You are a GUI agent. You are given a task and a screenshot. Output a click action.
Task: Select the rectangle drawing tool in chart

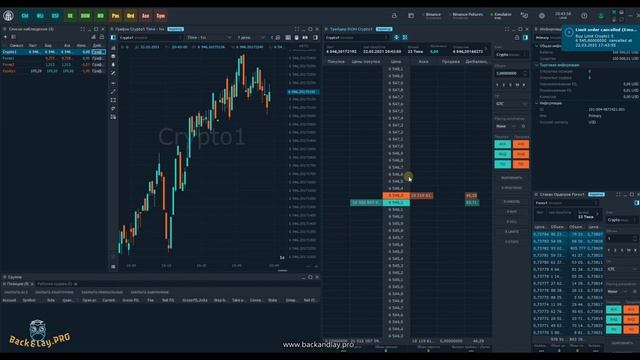click(x=113, y=100)
